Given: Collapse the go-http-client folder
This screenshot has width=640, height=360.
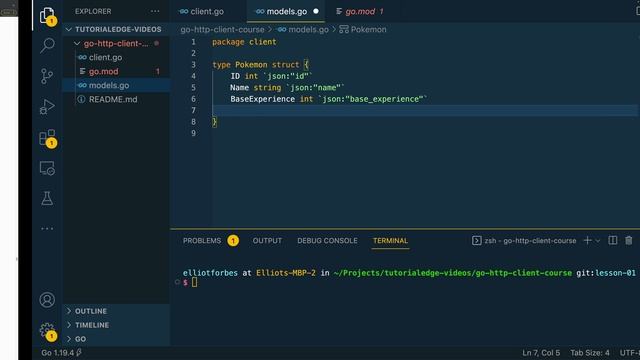Looking at the screenshot, I should pos(116,43).
